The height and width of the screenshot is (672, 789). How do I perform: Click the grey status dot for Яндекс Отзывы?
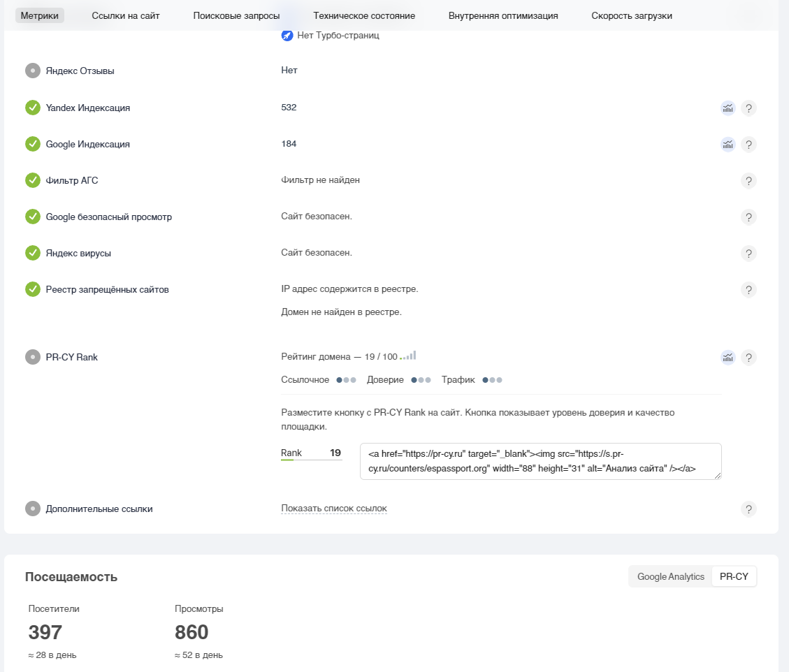coord(33,71)
